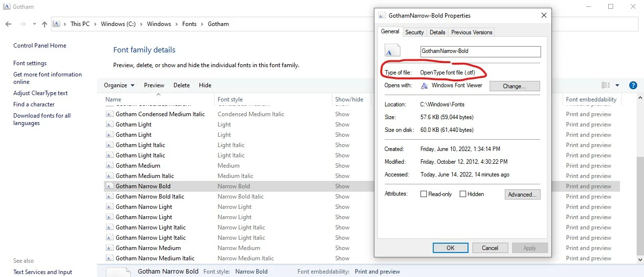644x277 pixels.
Task: Click the Change... button
Action: tap(514, 86)
